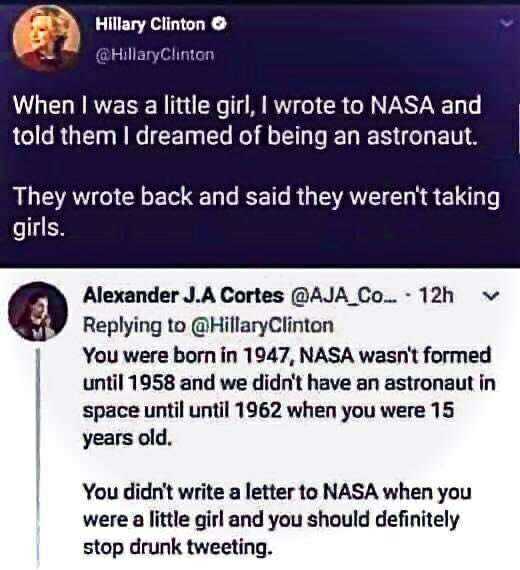Expand the top tweet's options chevron

506,23
